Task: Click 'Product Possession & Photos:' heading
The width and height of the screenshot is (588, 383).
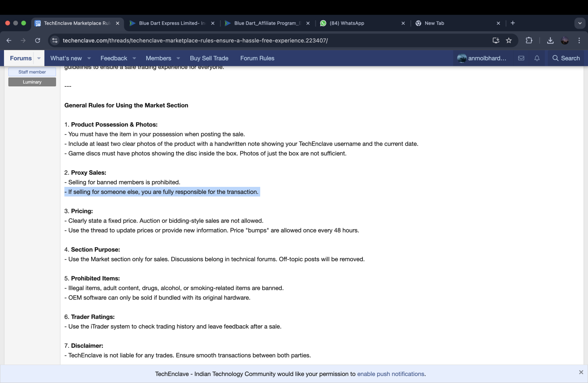Action: coord(114,124)
